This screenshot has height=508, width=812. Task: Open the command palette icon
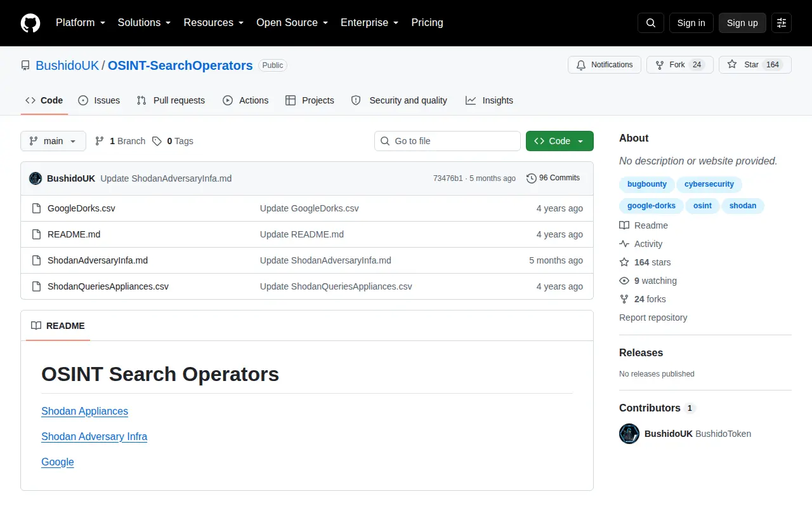(782, 23)
